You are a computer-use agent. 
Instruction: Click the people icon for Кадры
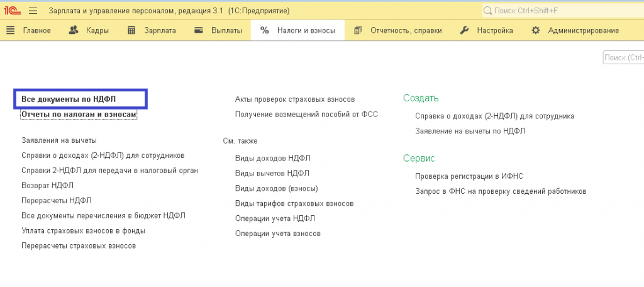74,30
